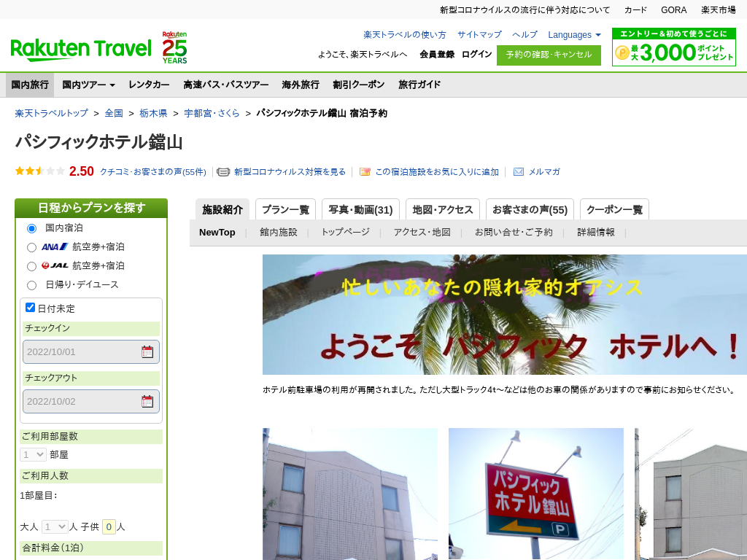Screen dimensions: 747x560
Task: Click the 会員登録 link
Action: pyautogui.click(x=437, y=54)
